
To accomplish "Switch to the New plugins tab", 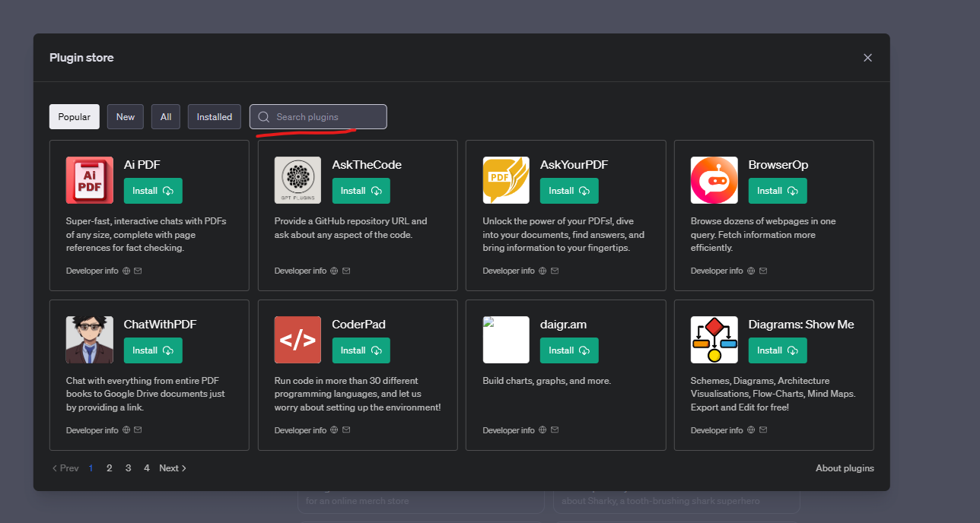I will pos(125,116).
